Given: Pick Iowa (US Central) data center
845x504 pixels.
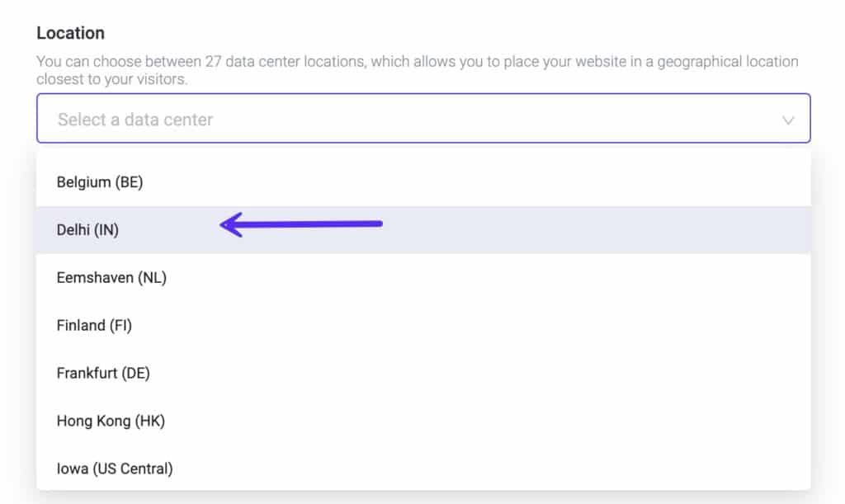Looking at the screenshot, I should pos(115,469).
